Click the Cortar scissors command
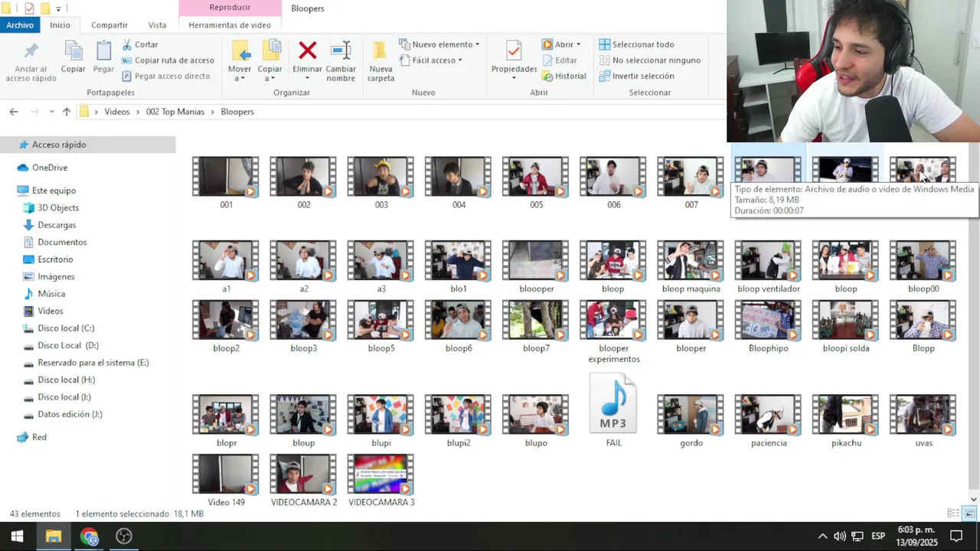 coord(140,44)
